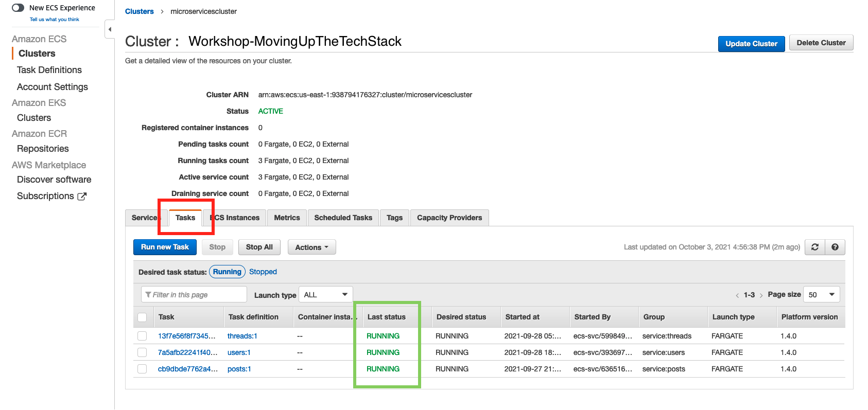
Task: Open the users:1 task definition link
Action: pos(239,352)
